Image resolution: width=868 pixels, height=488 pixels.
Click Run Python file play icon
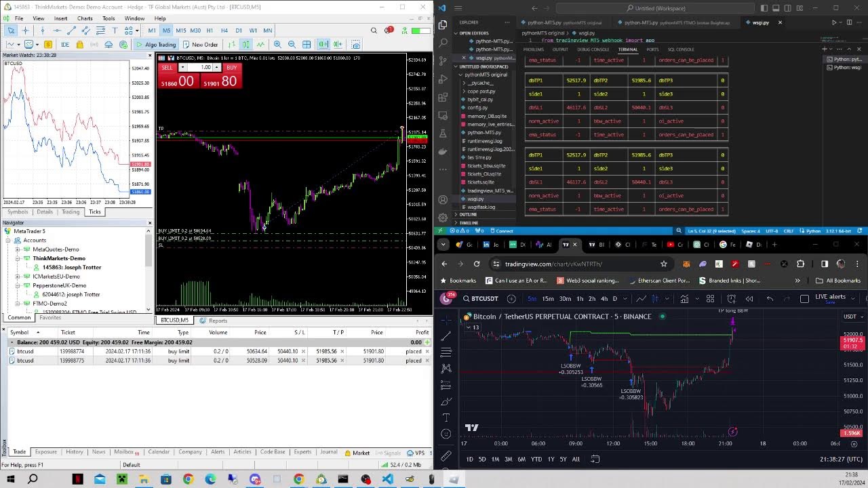[x=834, y=22]
